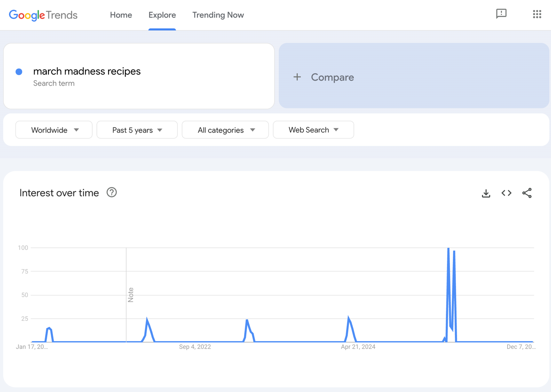The width and height of the screenshot is (551, 392).
Task: Click the Google Trends logo
Action: pyautogui.click(x=43, y=15)
